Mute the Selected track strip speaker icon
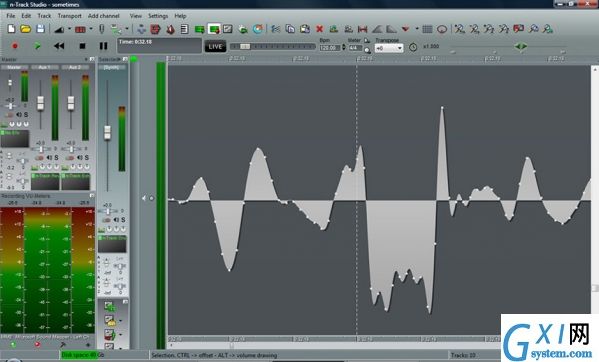The width and height of the screenshot is (599, 362). 116,220
